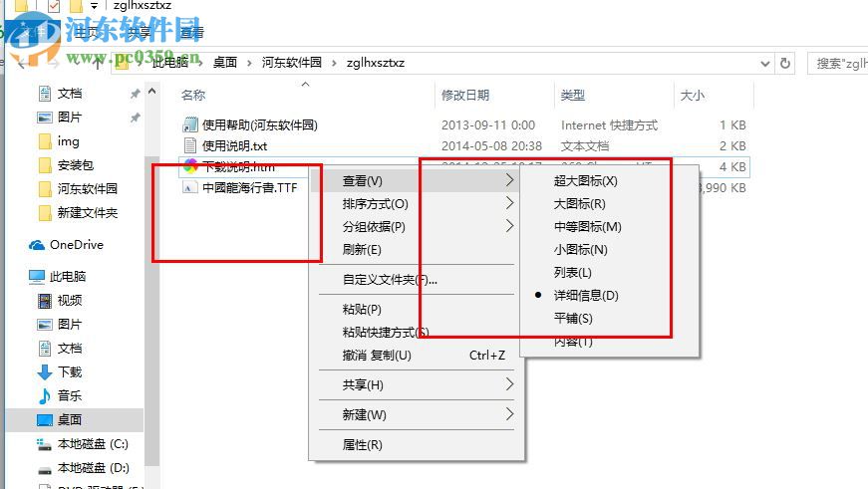
Task: Unpin 文档 using its pin icon
Action: 135,94
